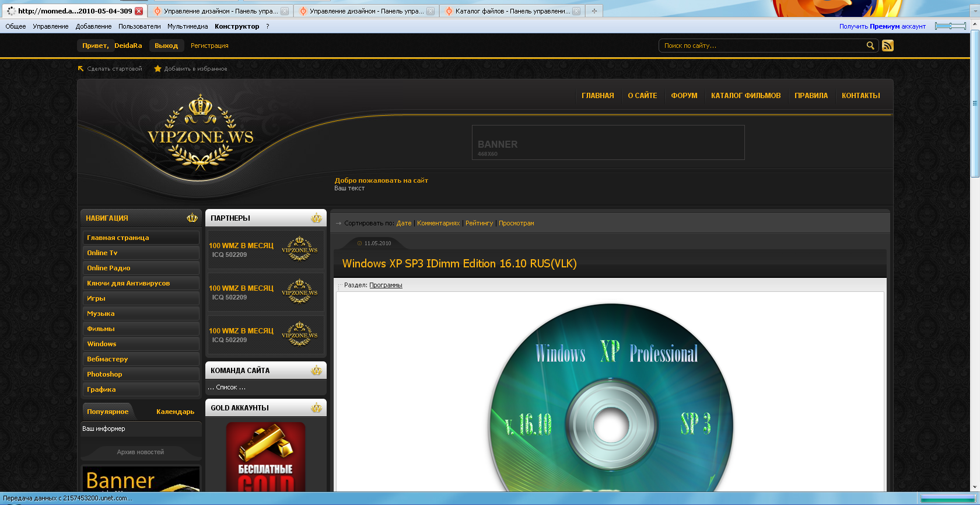Sort entries by Дате
Screen dimensions: 980x505
pos(404,223)
